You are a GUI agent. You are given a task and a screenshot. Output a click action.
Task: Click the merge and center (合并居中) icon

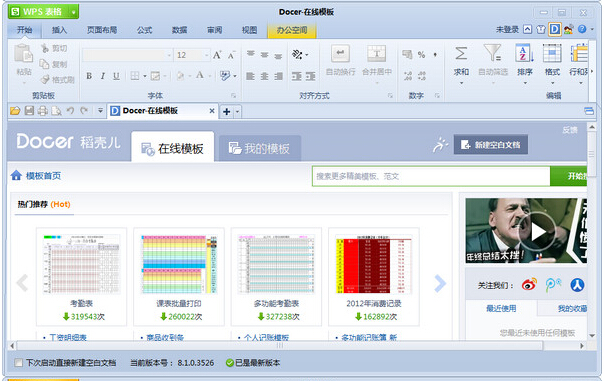tap(377, 54)
